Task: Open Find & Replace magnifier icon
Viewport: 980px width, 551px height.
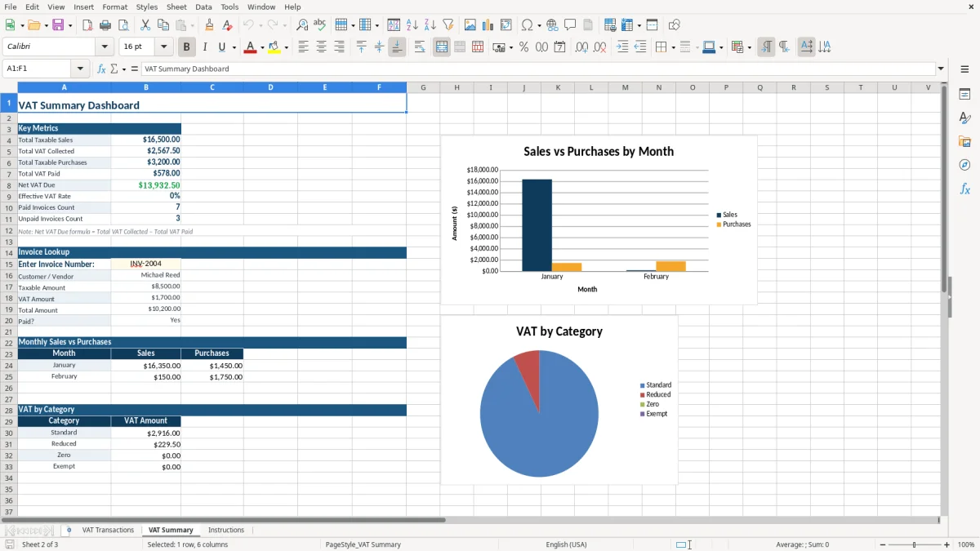Action: click(x=302, y=25)
